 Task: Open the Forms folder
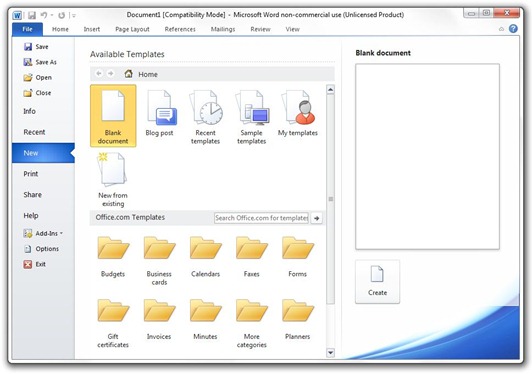pos(298,257)
